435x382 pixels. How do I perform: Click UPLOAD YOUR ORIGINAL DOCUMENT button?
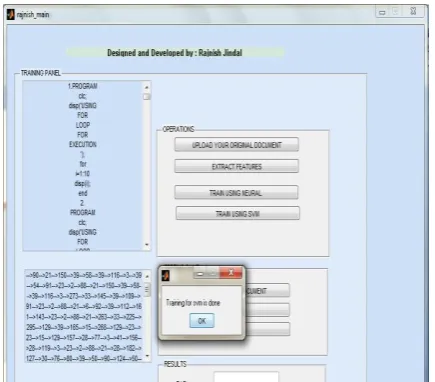click(236, 145)
